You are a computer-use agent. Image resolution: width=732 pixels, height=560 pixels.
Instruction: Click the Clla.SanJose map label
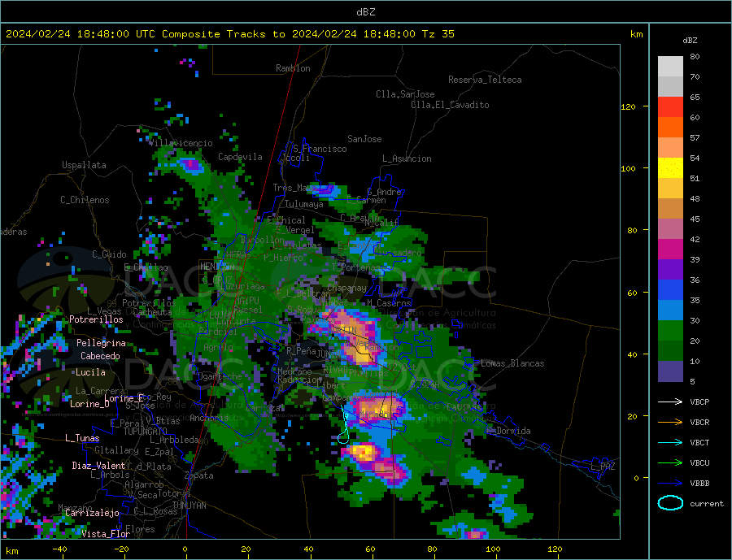(405, 94)
